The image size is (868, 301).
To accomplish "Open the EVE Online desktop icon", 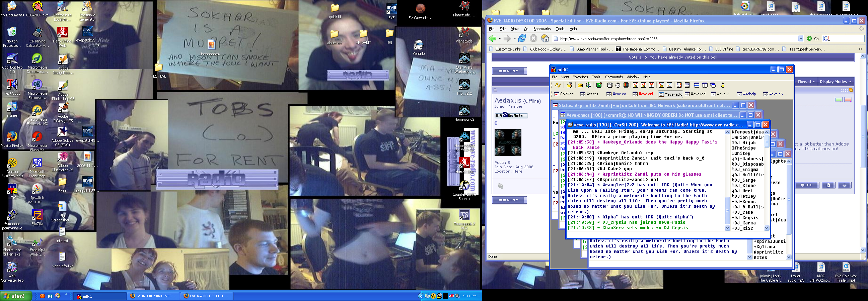I will tap(391, 11).
